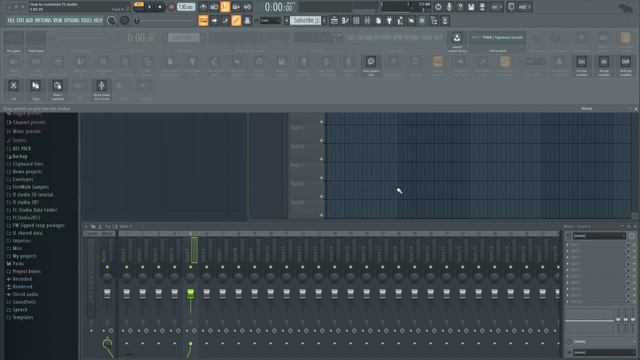
Task: Click the Record button
Action: pos(171,7)
